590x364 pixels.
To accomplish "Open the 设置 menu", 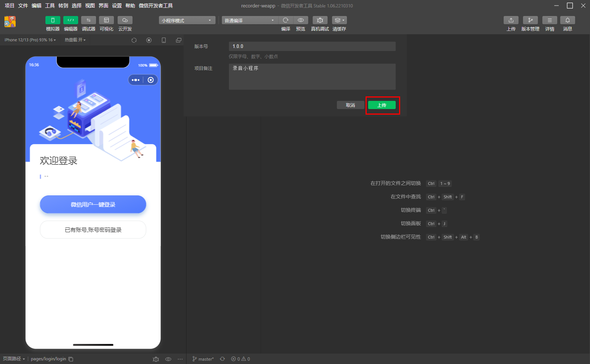I will (117, 6).
